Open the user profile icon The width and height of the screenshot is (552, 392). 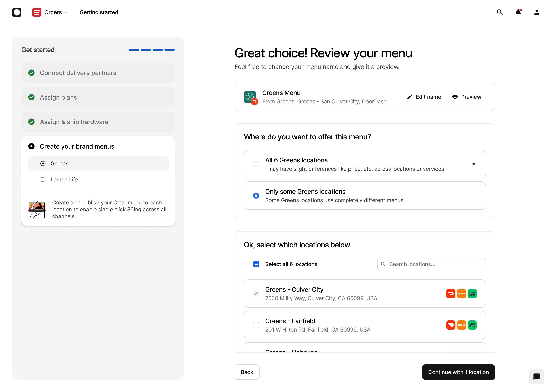coord(536,12)
